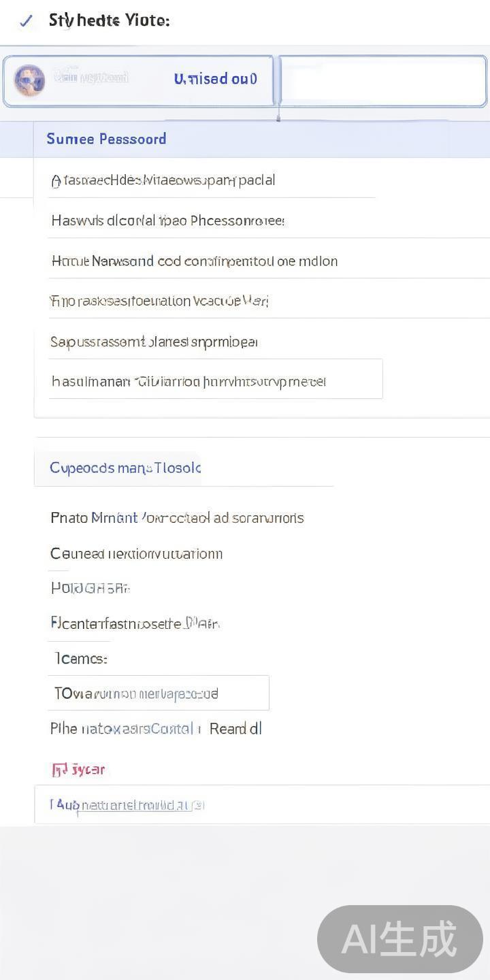The width and height of the screenshot is (490, 980).
Task: Click the blue checkmark beside the top title
Action: pyautogui.click(x=26, y=21)
